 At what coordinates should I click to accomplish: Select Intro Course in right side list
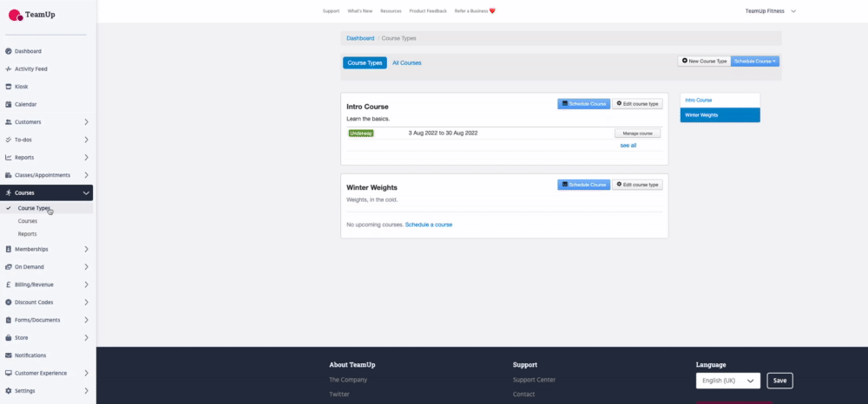(x=699, y=101)
